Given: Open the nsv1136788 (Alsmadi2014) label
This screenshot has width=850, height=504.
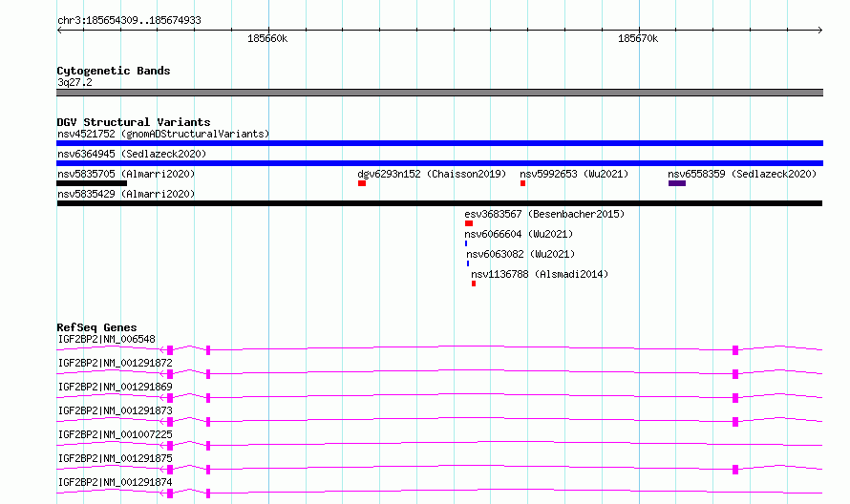Looking at the screenshot, I should [x=540, y=274].
